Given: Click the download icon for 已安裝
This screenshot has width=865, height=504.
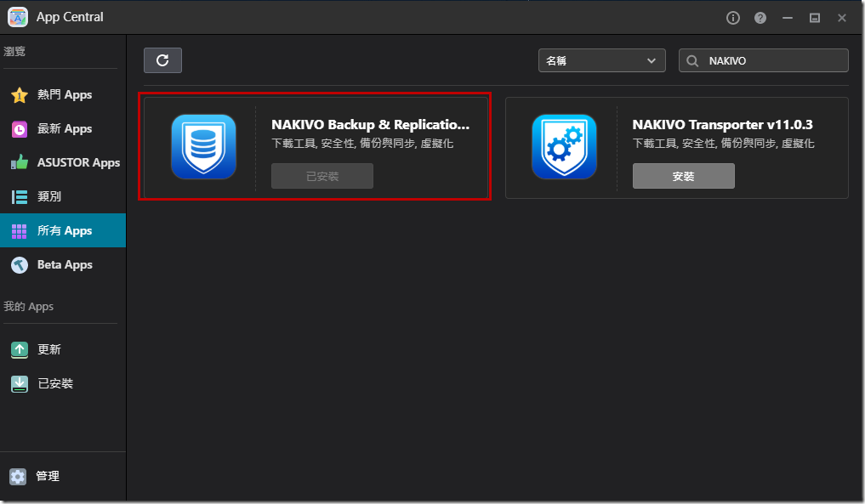Looking at the screenshot, I should pyautogui.click(x=20, y=384).
